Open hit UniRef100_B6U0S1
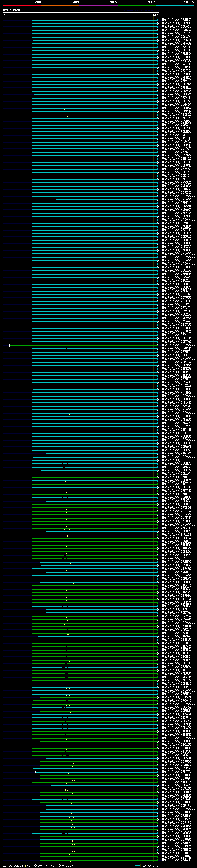This screenshot has height=868, width=197. 176,26
